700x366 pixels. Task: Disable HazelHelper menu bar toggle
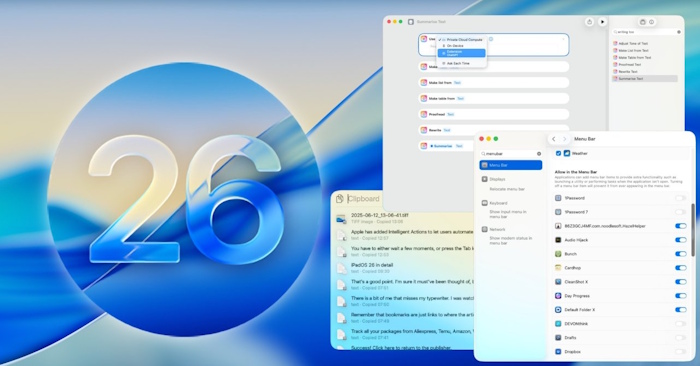click(680, 226)
